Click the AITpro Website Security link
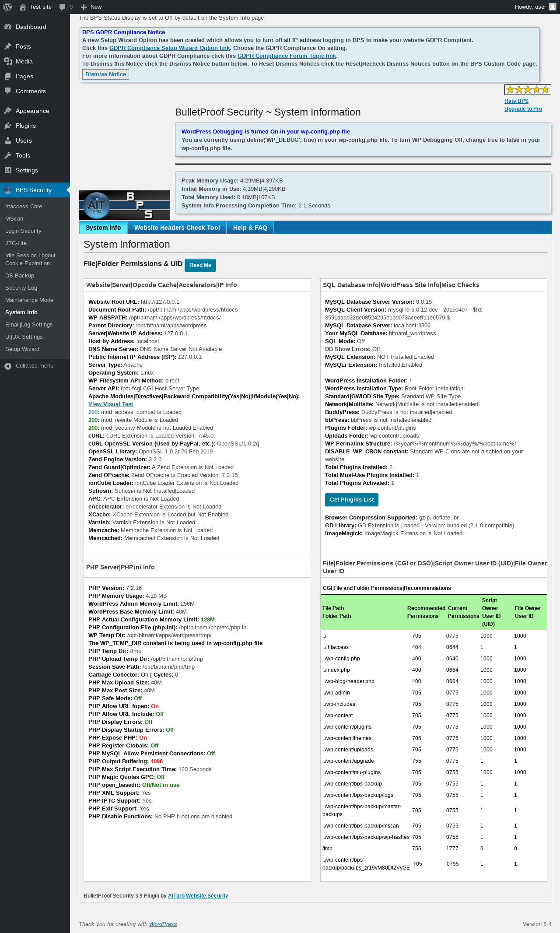The width and height of the screenshot is (560, 933). pyautogui.click(x=198, y=896)
